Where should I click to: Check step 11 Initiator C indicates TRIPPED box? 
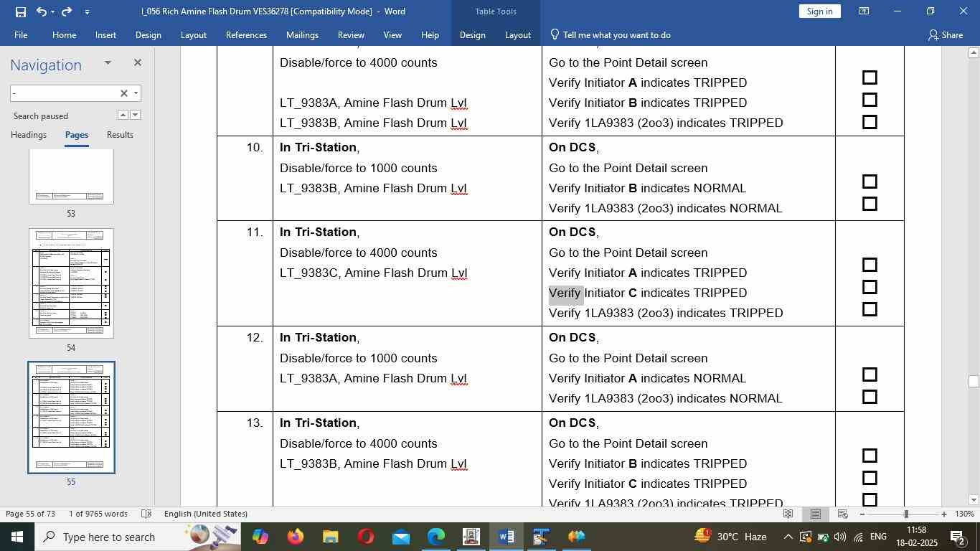[x=870, y=287]
